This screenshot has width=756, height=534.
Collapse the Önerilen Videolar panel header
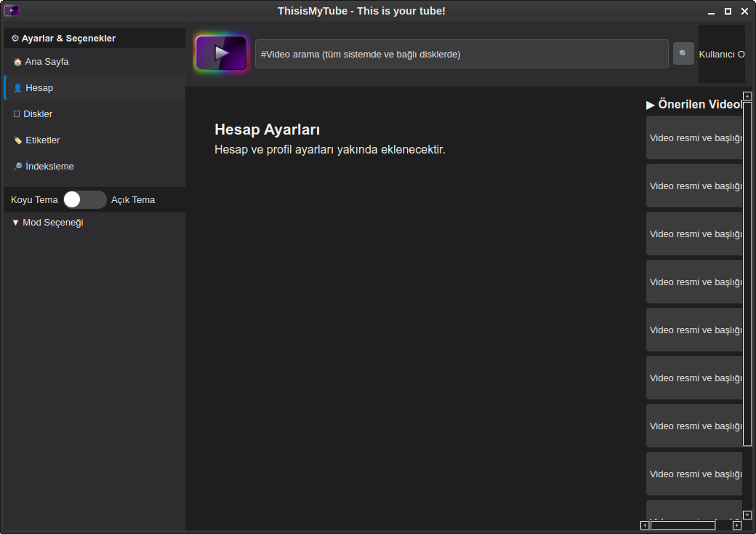click(694, 105)
